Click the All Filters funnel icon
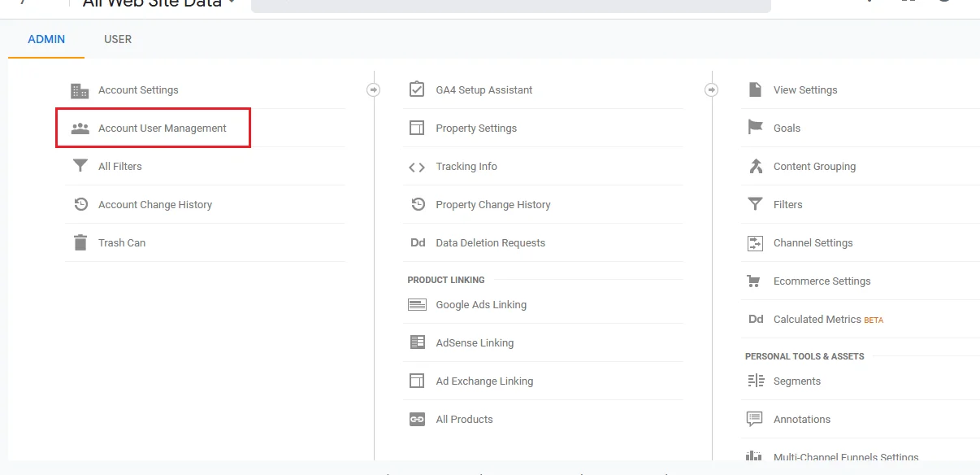The height and width of the screenshot is (475, 980). tap(80, 166)
